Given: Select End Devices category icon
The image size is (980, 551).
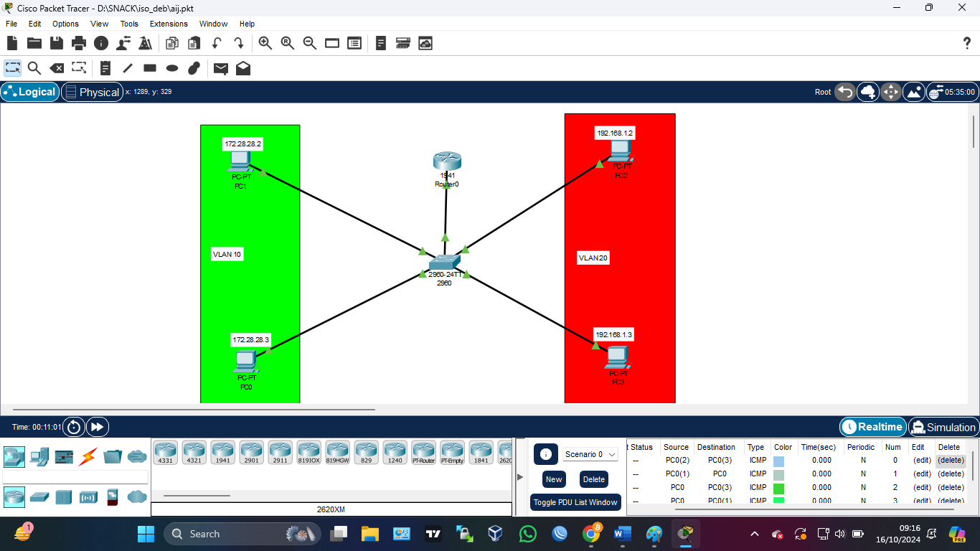Looking at the screenshot, I should [x=39, y=456].
